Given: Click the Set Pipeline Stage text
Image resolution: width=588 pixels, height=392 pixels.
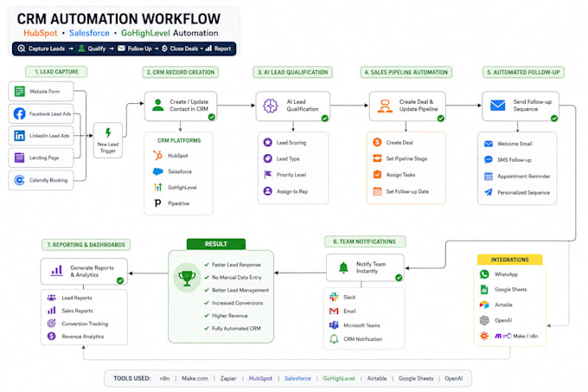Looking at the screenshot, I should click(x=406, y=158).
